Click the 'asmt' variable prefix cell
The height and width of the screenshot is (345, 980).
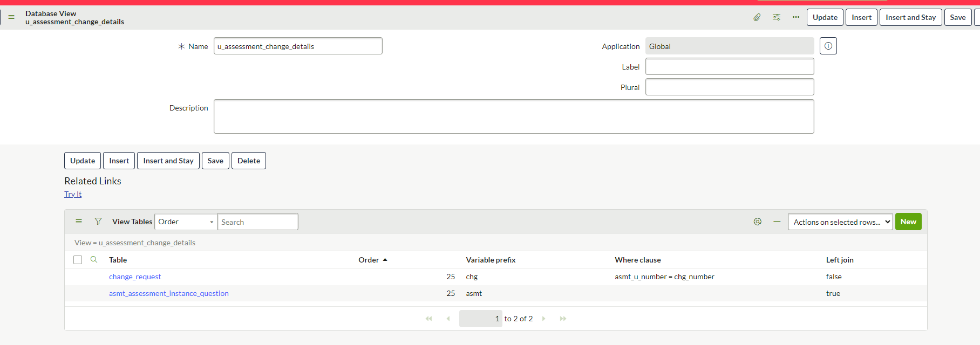pos(474,293)
